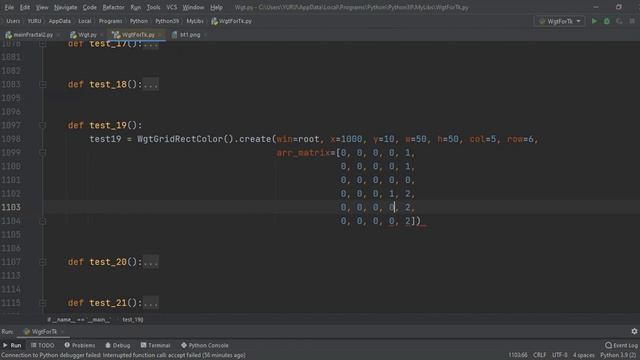Collapse the test_19 function via gutter fold

(x=42, y=125)
